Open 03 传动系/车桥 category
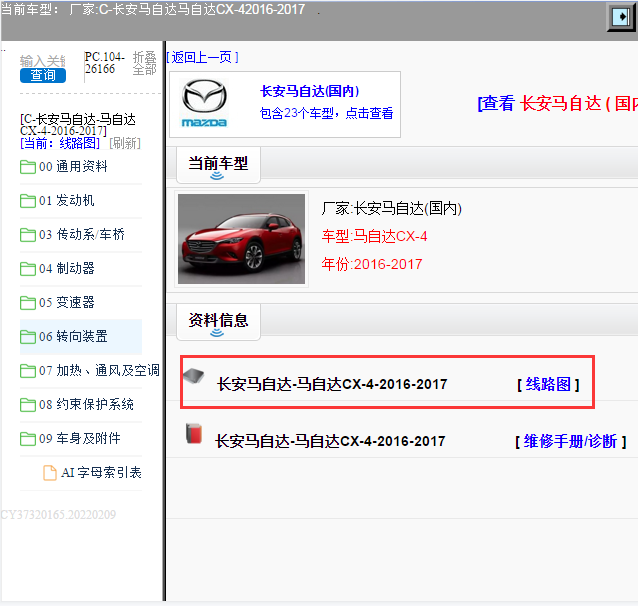Viewport: 638px width, 606px height. (82, 234)
